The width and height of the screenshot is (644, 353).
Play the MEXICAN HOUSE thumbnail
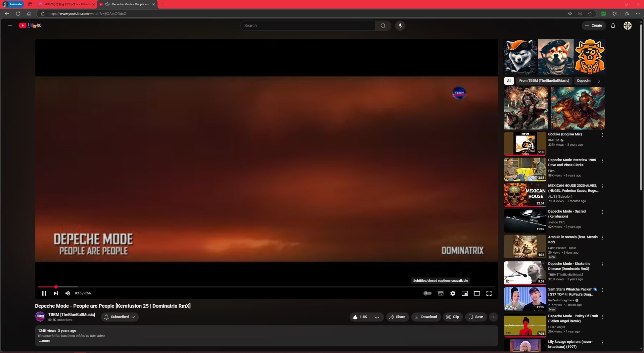pos(525,195)
